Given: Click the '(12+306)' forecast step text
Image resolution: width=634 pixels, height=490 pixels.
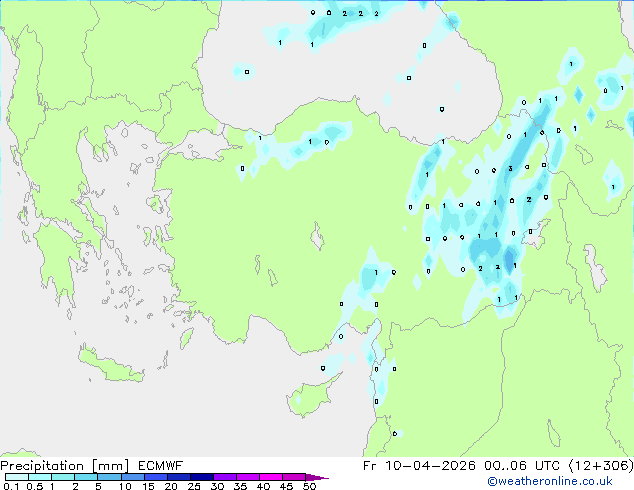Looking at the screenshot, I should pyautogui.click(x=601, y=466).
